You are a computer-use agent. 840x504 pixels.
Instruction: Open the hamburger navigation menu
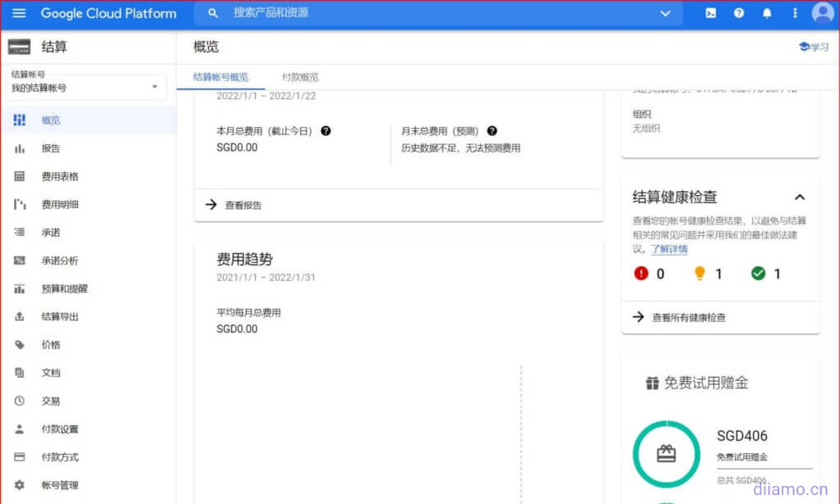click(x=19, y=13)
